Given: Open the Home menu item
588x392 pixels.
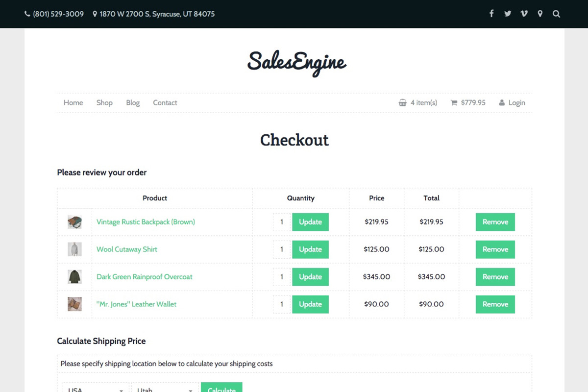Looking at the screenshot, I should 73,103.
